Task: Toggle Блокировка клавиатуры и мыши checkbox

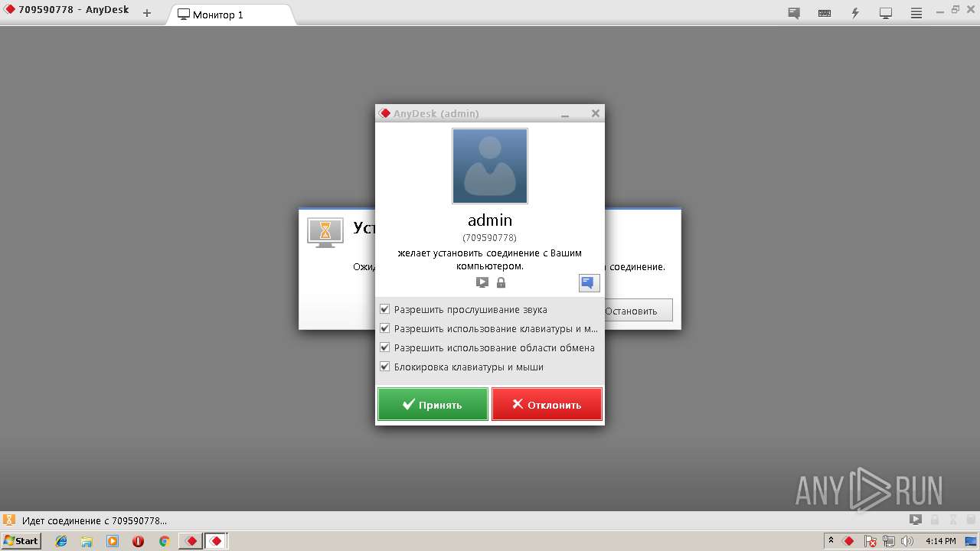Action: (385, 367)
